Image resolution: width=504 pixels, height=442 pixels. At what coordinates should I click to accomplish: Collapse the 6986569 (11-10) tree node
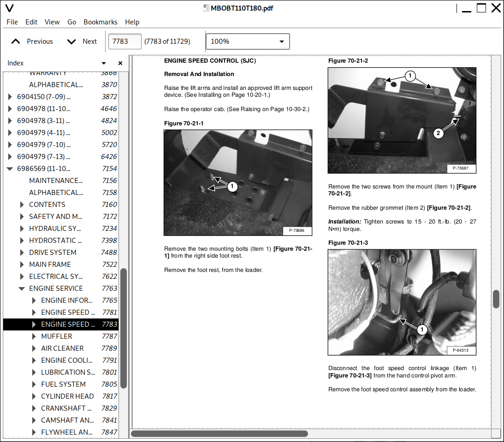10,169
